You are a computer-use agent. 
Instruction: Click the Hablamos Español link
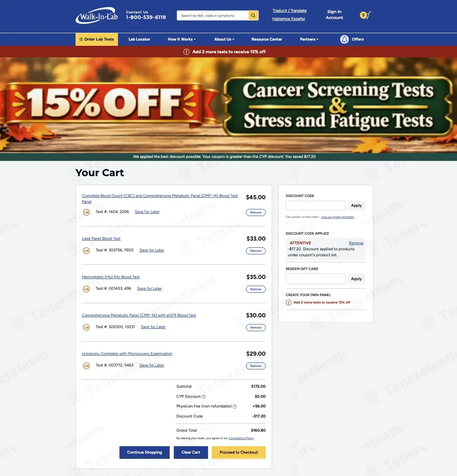[x=288, y=19]
